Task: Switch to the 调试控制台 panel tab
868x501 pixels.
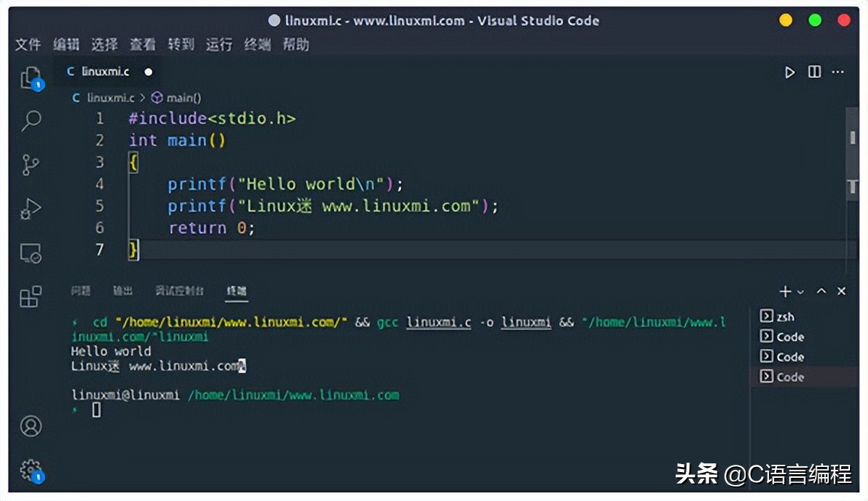Action: 179,291
